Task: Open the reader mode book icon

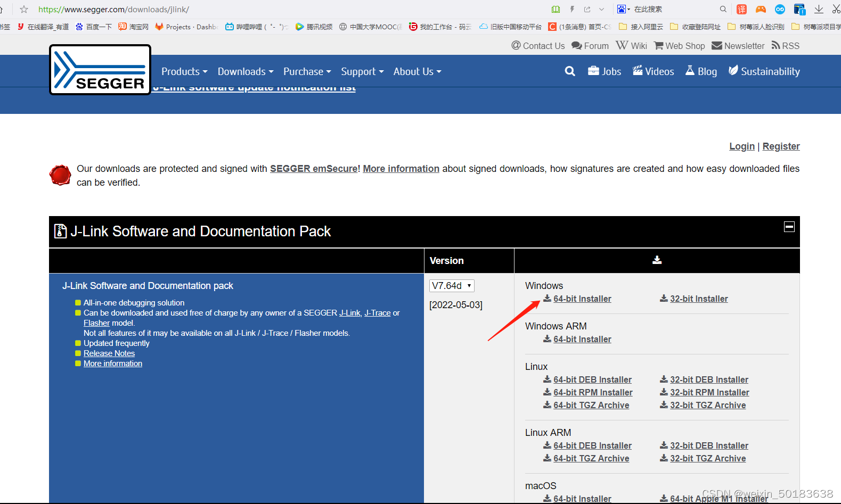Action: [556, 9]
